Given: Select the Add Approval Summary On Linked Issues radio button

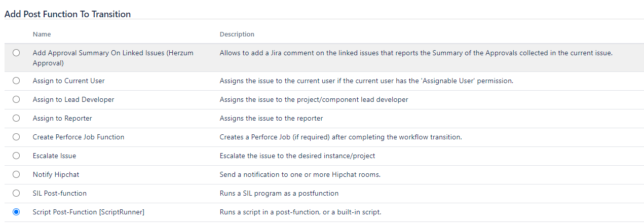Looking at the screenshot, I should coord(16,53).
